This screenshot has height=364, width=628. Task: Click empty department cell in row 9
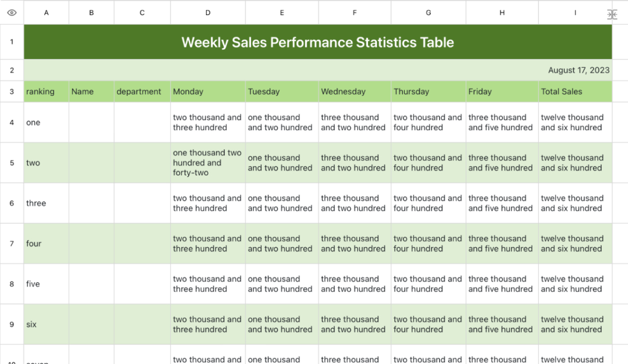[x=142, y=325]
